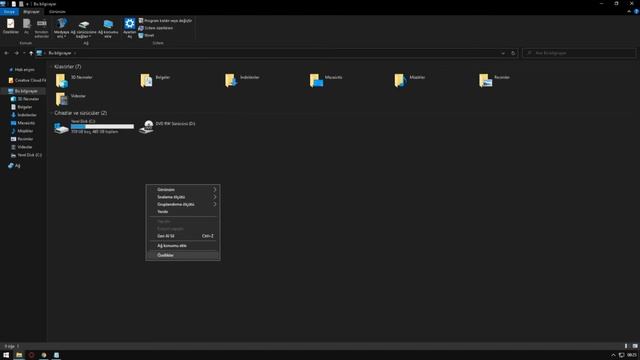Click Program kaldır veya değiştir
The height and width of the screenshot is (360, 640).
(x=165, y=20)
